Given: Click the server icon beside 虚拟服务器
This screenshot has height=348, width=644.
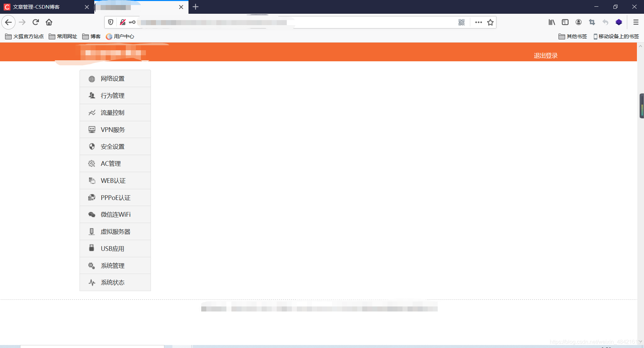Looking at the screenshot, I should click(x=92, y=231).
